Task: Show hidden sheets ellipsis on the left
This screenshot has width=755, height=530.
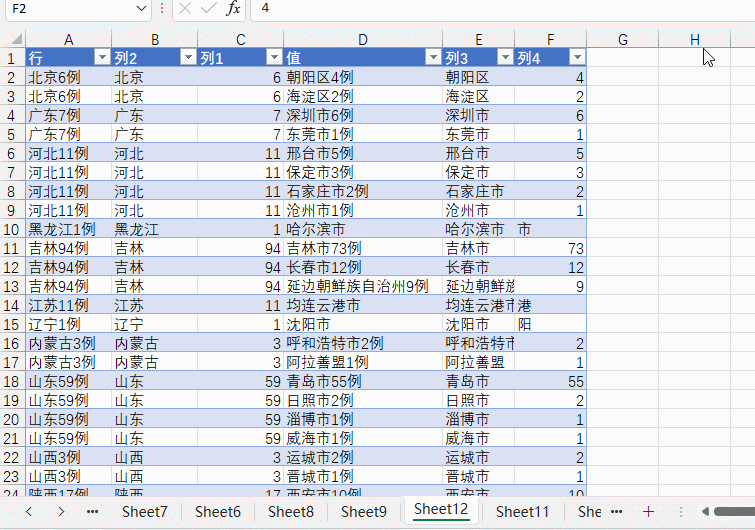Action: pos(92,511)
